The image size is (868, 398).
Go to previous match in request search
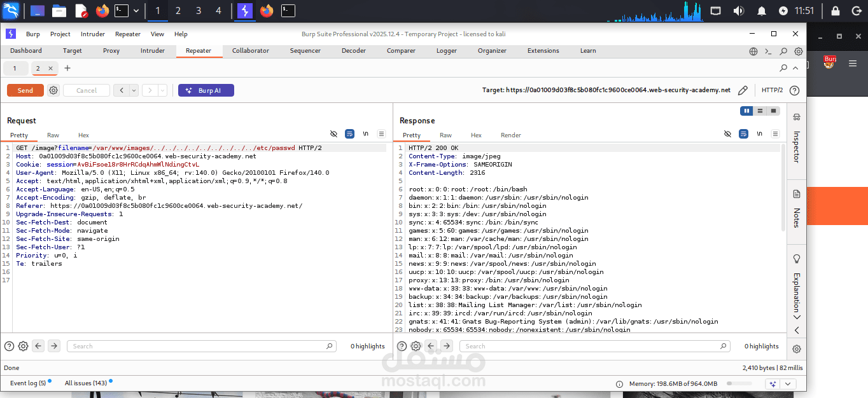38,346
